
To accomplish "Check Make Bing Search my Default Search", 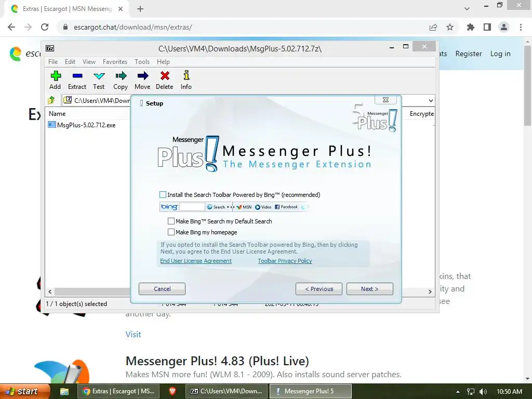I will tap(171, 221).
